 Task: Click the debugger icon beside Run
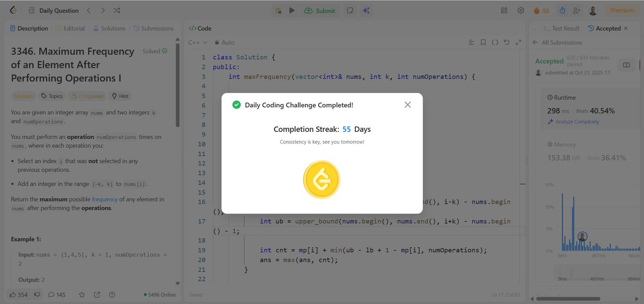(278, 10)
